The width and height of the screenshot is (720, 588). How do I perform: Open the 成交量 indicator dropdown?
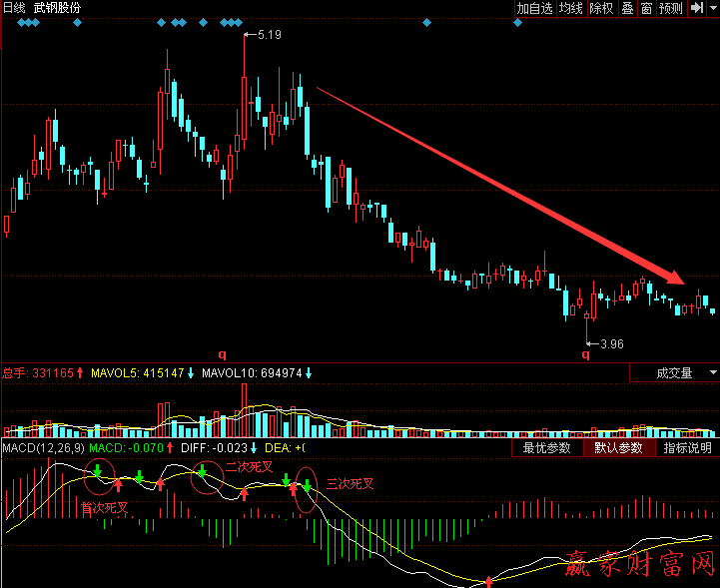click(x=674, y=372)
